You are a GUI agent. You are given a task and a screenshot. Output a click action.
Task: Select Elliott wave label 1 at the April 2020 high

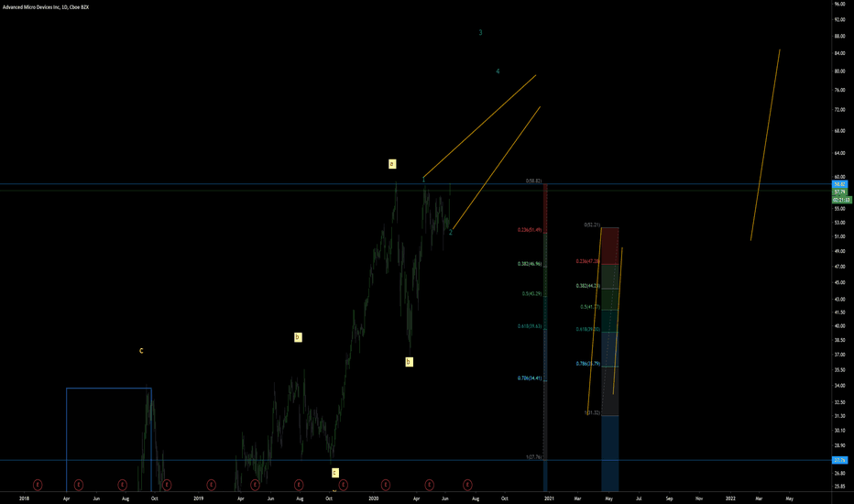pyautogui.click(x=423, y=180)
